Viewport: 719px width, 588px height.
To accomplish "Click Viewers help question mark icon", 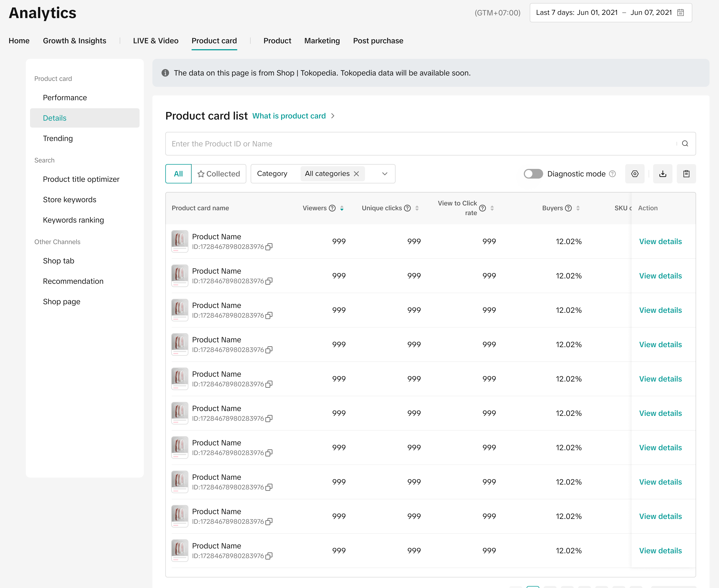I will 332,208.
